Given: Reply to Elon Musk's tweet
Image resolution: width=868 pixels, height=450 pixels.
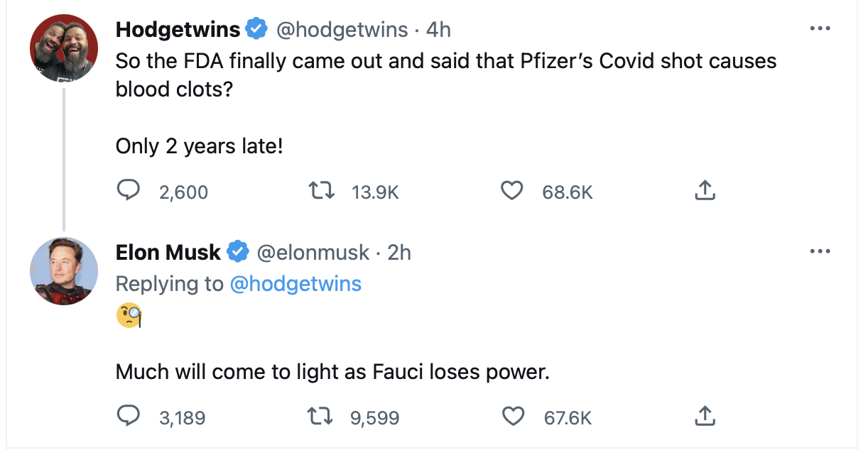Looking at the screenshot, I should (x=128, y=416).
